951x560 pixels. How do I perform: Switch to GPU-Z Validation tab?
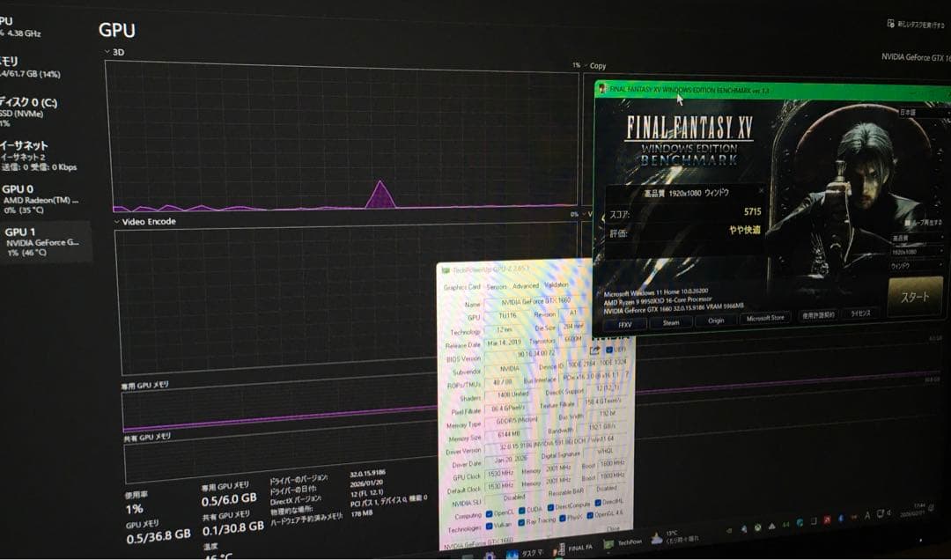pos(557,284)
